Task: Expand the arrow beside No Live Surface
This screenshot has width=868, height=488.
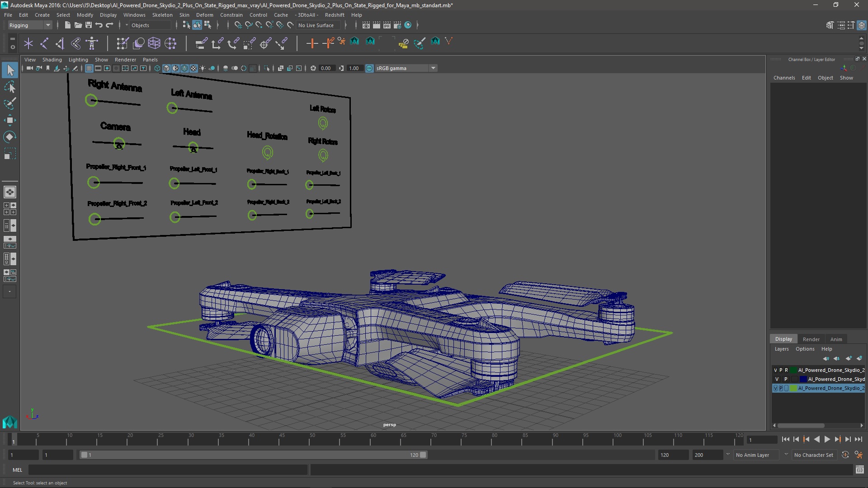Action: 345,25
